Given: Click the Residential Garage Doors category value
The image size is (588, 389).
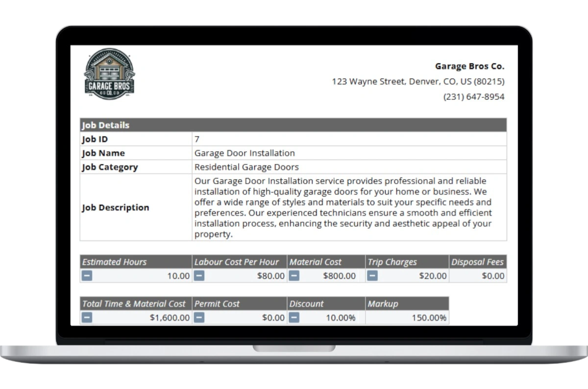Looking at the screenshot, I should tap(246, 167).
